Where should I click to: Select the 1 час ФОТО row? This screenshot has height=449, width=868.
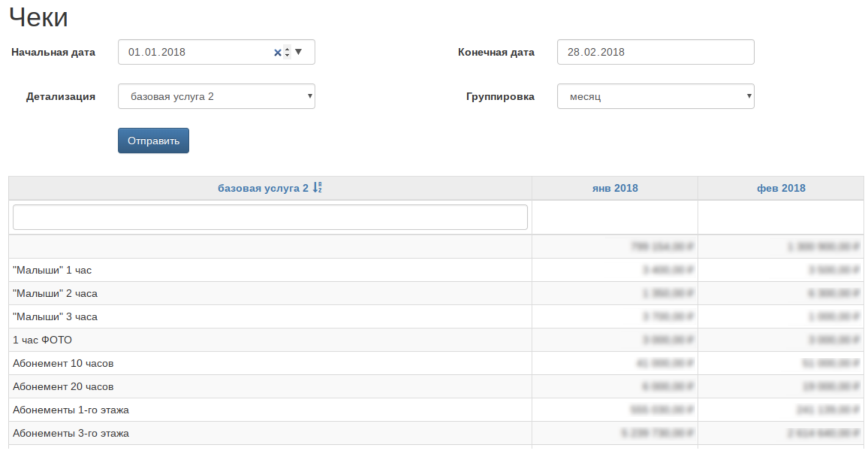pyautogui.click(x=436, y=340)
